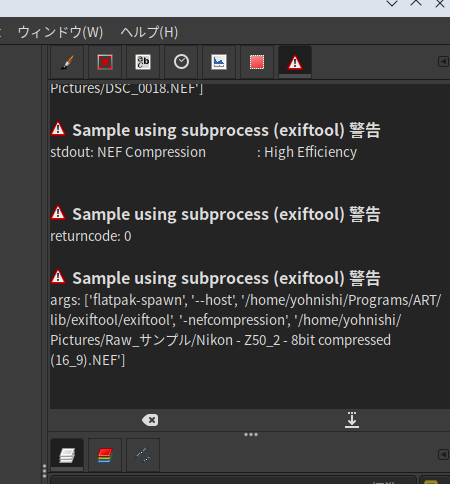Switch to the Channels tab with colored layers
Viewport: 450px width, 484px height.
point(105,455)
